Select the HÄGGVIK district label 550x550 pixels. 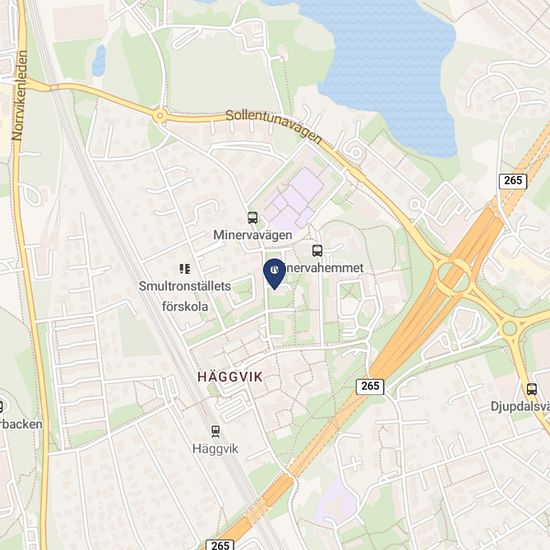point(230,377)
